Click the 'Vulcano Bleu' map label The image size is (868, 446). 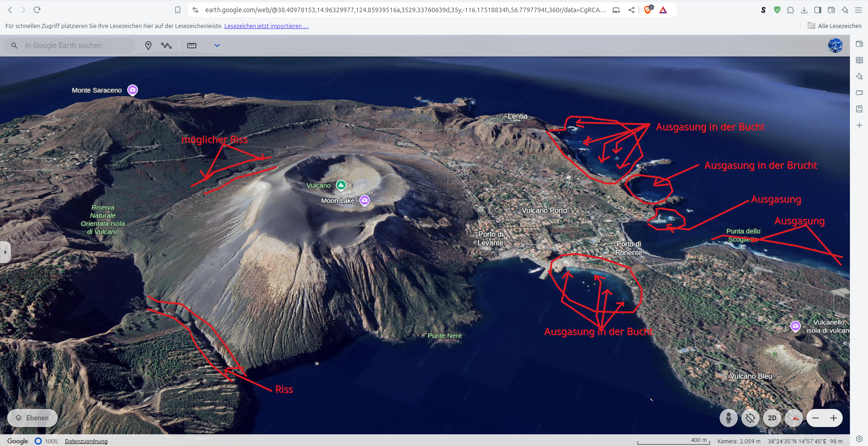click(x=751, y=376)
